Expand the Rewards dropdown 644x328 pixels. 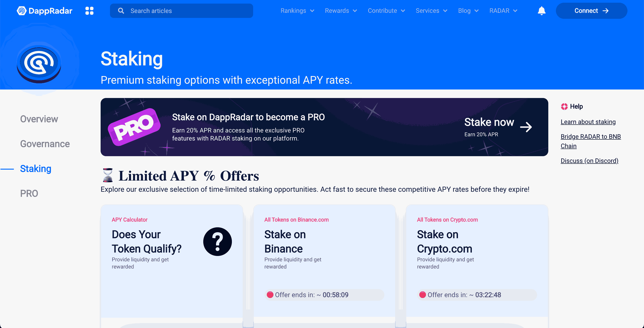pyautogui.click(x=341, y=11)
